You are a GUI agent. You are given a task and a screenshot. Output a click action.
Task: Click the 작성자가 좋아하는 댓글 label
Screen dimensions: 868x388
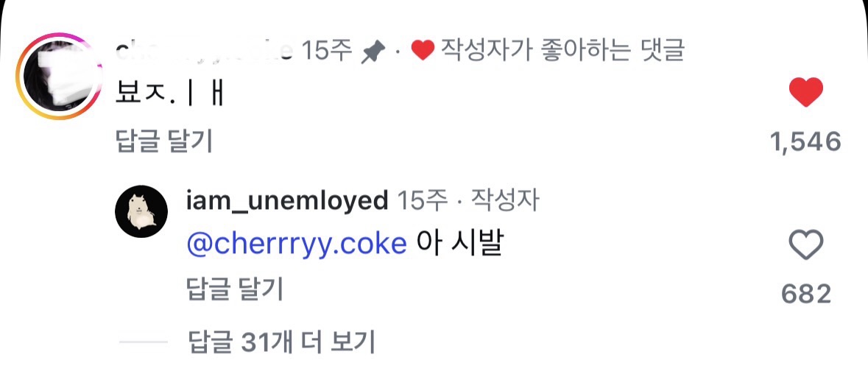562,51
